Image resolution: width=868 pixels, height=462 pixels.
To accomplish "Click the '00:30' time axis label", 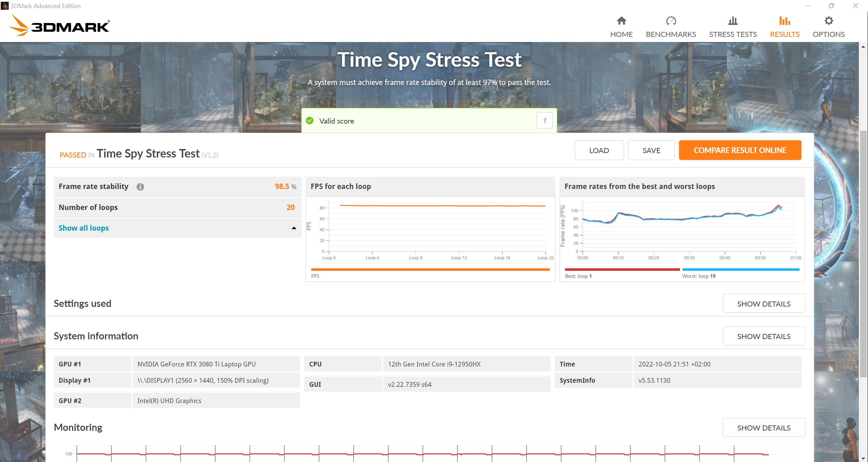I will click(689, 258).
